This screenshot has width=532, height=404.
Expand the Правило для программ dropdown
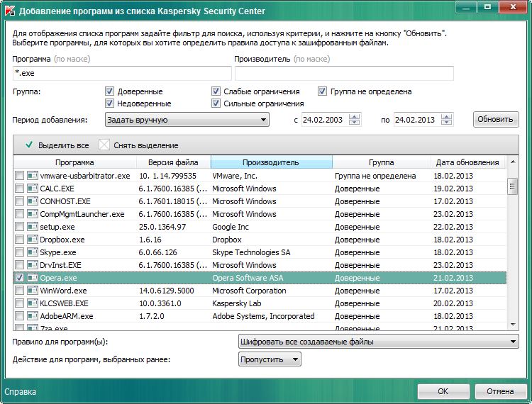point(379,342)
